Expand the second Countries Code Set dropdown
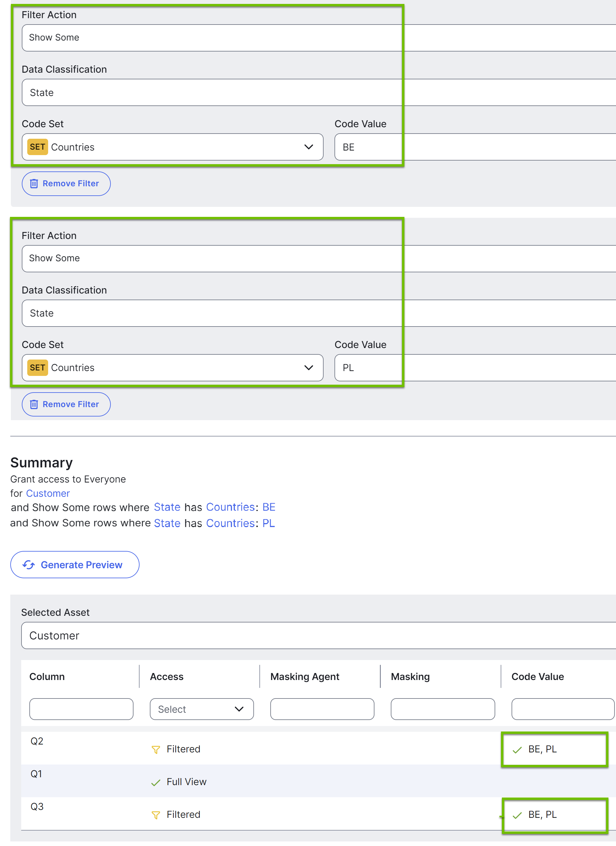616x846 pixels. pos(309,368)
